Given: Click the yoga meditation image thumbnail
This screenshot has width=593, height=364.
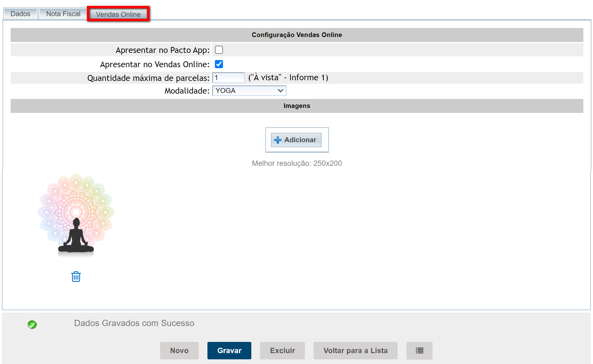Looking at the screenshot, I should click(x=76, y=215).
